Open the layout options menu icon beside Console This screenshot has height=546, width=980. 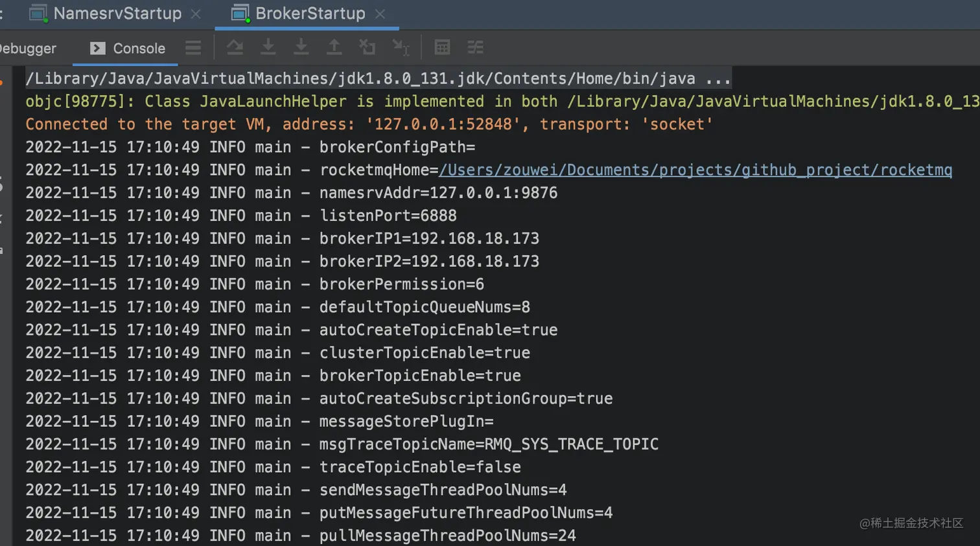pyautogui.click(x=193, y=48)
